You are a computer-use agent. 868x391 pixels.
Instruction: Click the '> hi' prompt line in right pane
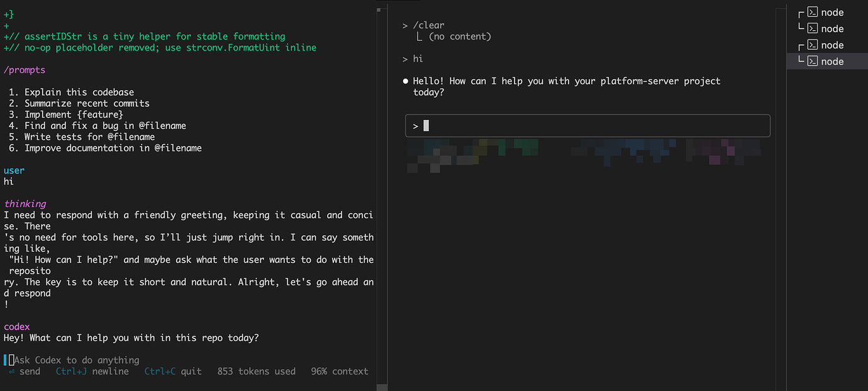click(413, 58)
